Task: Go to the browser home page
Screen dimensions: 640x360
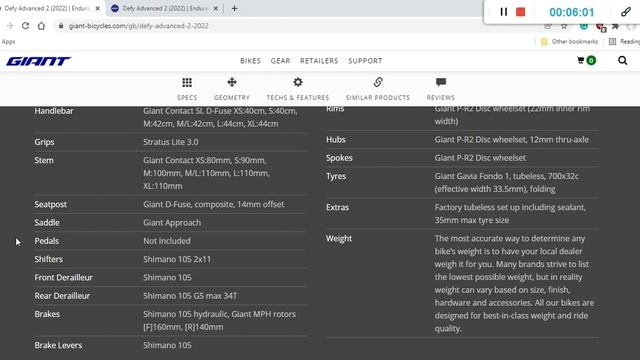Action: pyautogui.click(x=41, y=26)
